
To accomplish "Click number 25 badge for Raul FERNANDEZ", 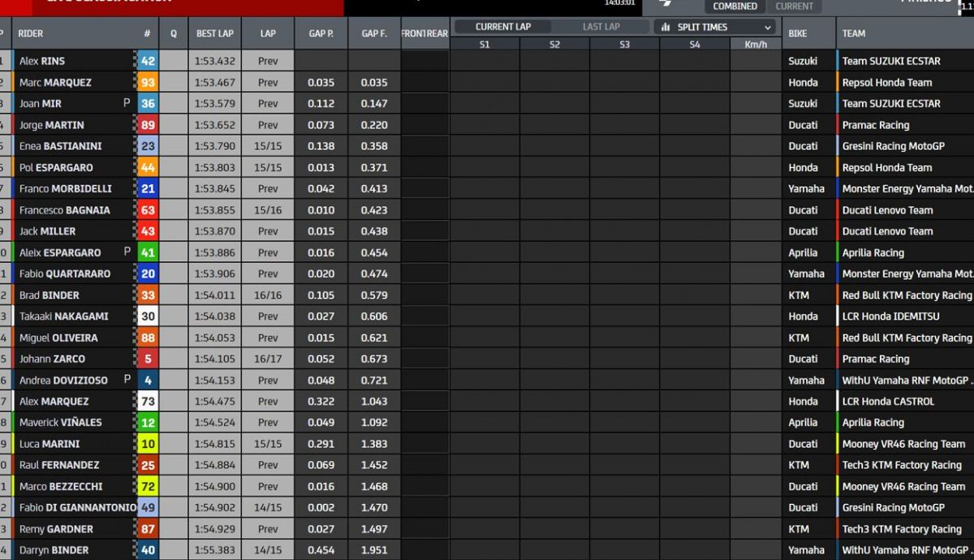I will (148, 465).
